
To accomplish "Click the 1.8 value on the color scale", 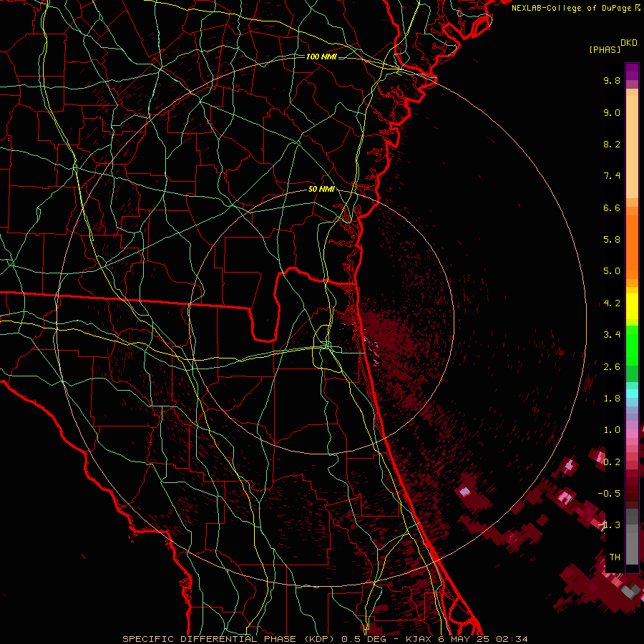I will [x=612, y=399].
